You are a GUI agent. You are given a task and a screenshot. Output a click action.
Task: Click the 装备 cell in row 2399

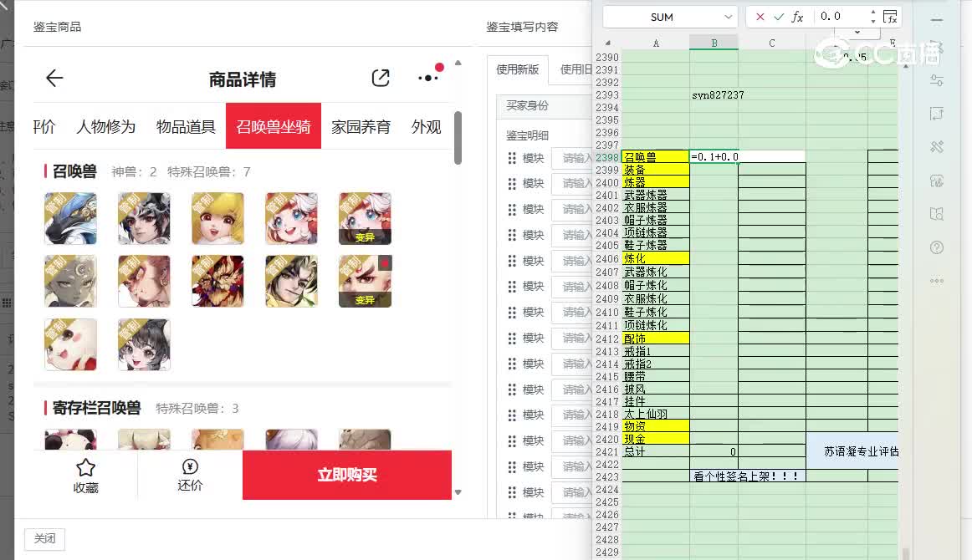655,170
